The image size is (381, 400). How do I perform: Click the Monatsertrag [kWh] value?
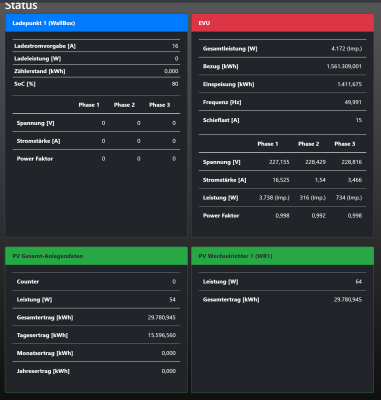(x=169, y=353)
